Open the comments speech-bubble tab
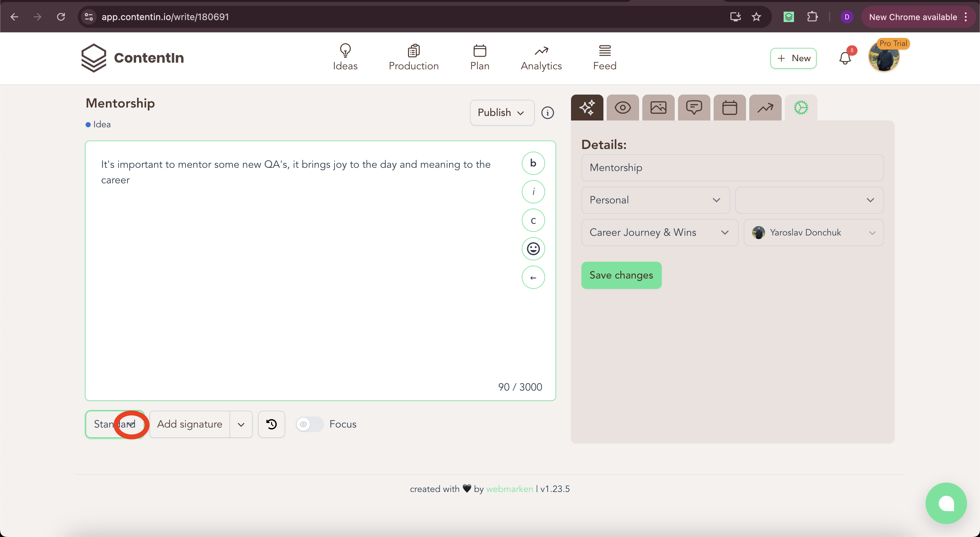The height and width of the screenshot is (537, 980). (694, 108)
